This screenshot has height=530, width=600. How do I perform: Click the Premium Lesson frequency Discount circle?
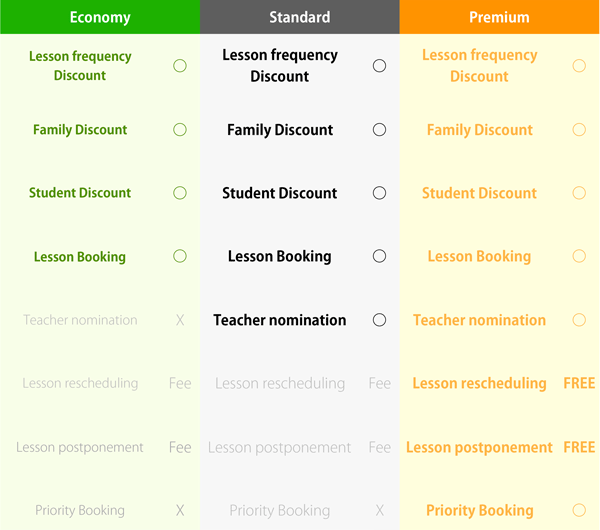pos(579,66)
